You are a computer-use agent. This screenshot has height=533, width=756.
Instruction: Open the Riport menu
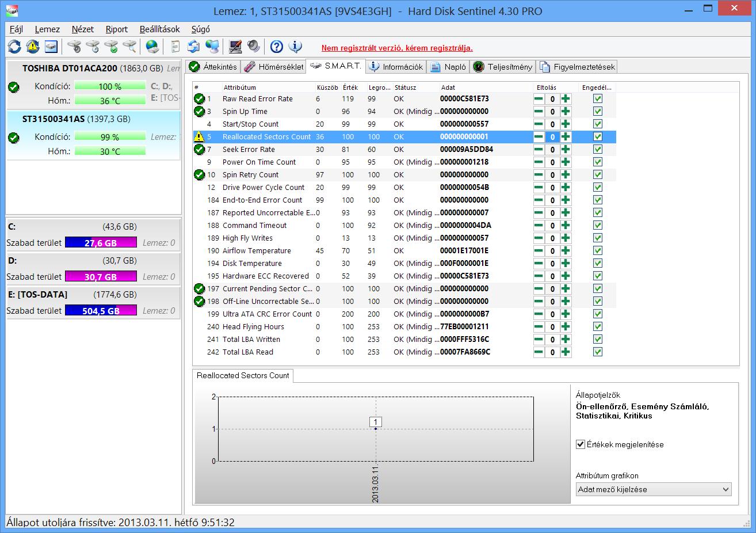(x=117, y=29)
